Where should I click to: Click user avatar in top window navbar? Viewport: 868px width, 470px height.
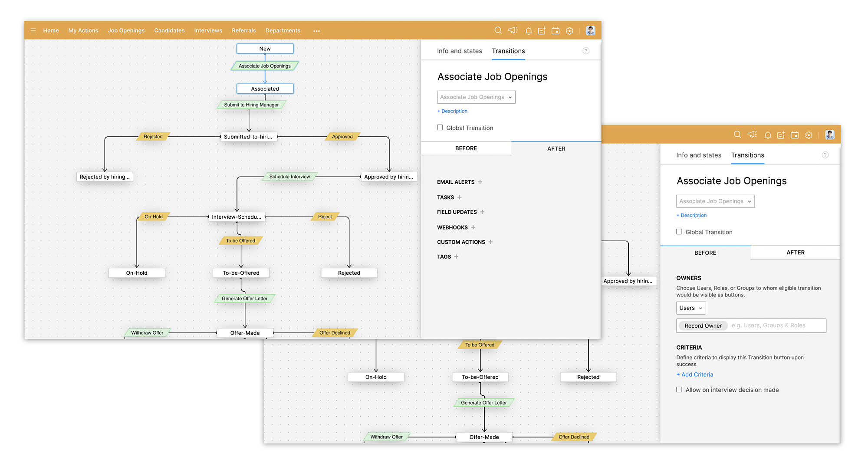(x=590, y=30)
